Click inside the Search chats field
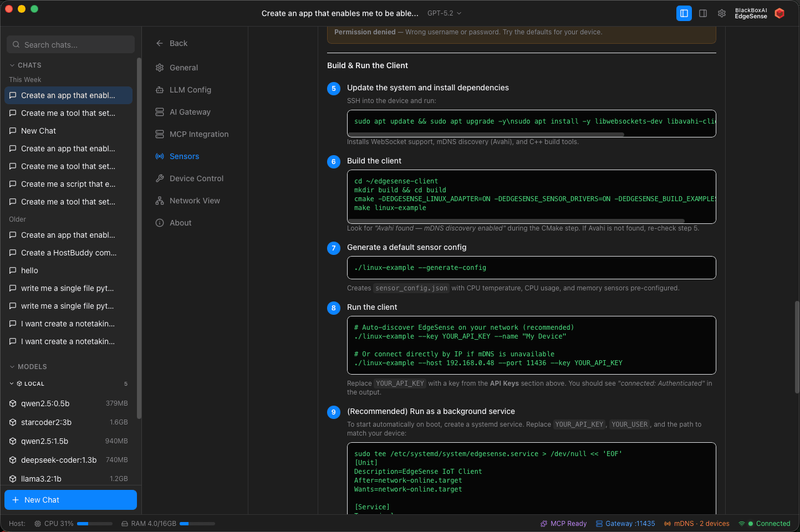The width and height of the screenshot is (800, 532). 70,44
